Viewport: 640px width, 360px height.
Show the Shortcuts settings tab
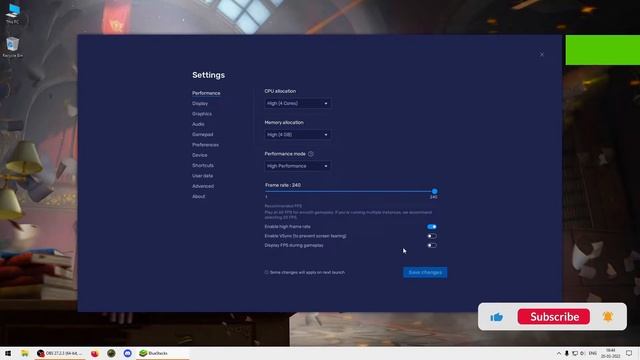pos(203,165)
